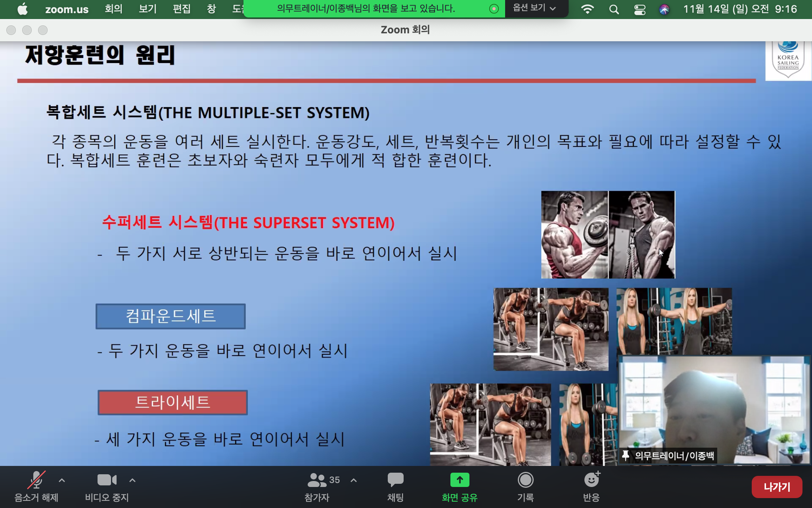
Task: Click triceps pushdown photo on slide
Action: 642,235
